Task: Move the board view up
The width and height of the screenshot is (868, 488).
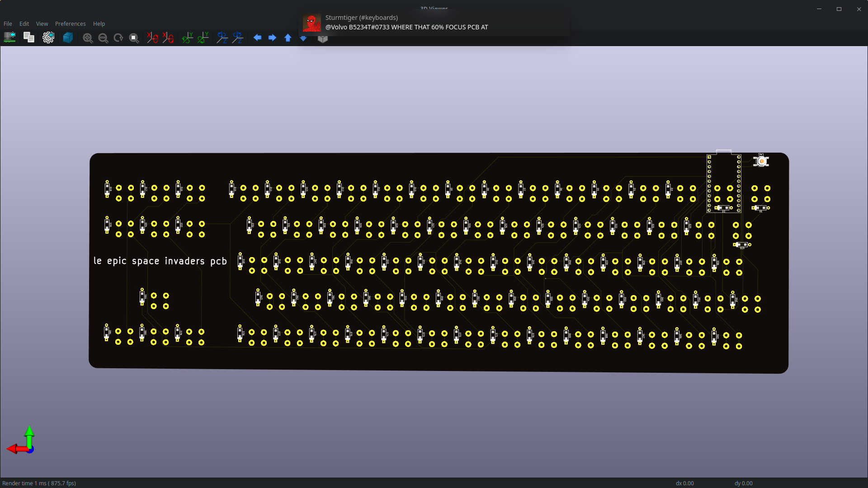Action: tap(288, 38)
